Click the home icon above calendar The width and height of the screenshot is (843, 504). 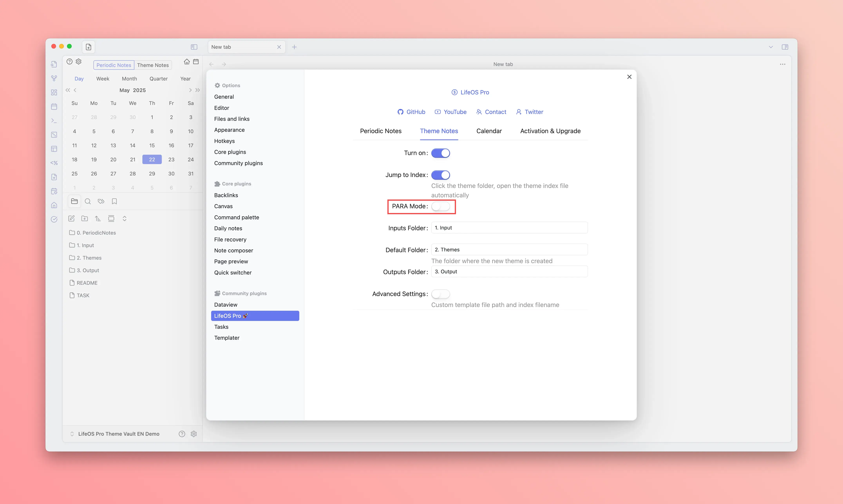pyautogui.click(x=187, y=61)
